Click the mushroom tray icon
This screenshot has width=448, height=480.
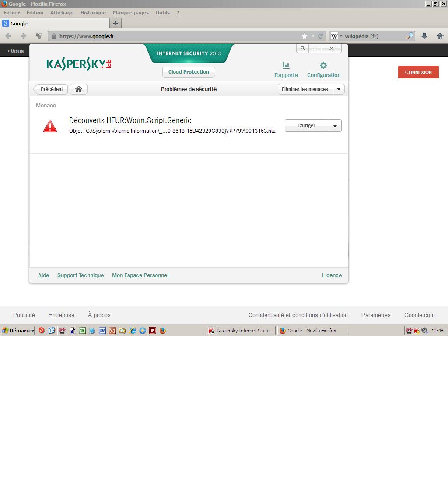pyautogui.click(x=409, y=331)
